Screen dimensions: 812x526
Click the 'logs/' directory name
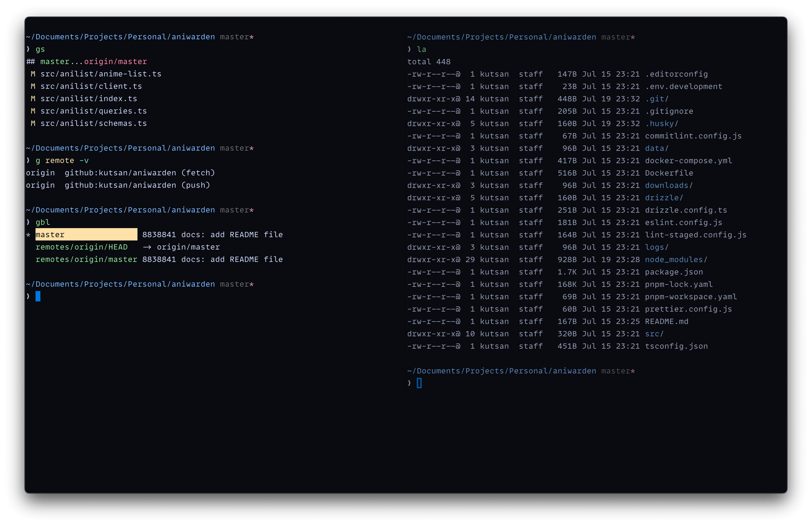coord(657,247)
